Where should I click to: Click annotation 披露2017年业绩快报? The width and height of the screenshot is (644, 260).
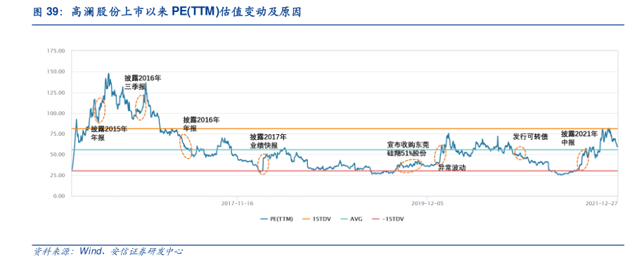tap(269, 141)
